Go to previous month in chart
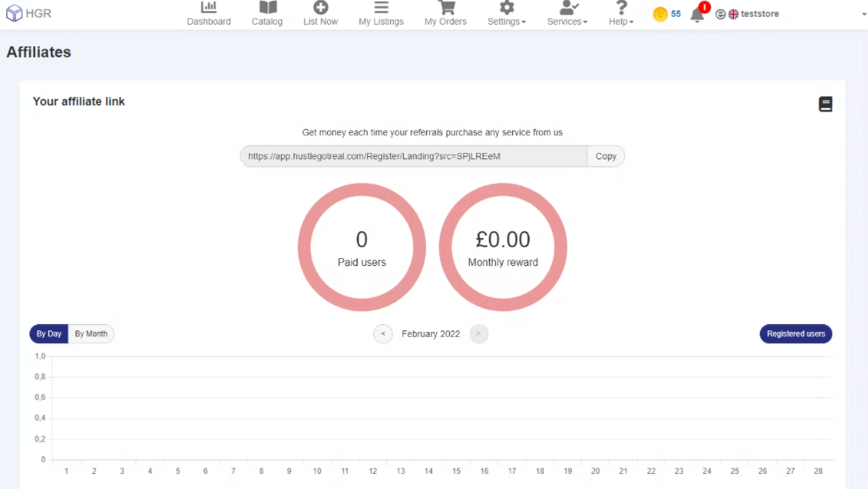 (x=383, y=334)
